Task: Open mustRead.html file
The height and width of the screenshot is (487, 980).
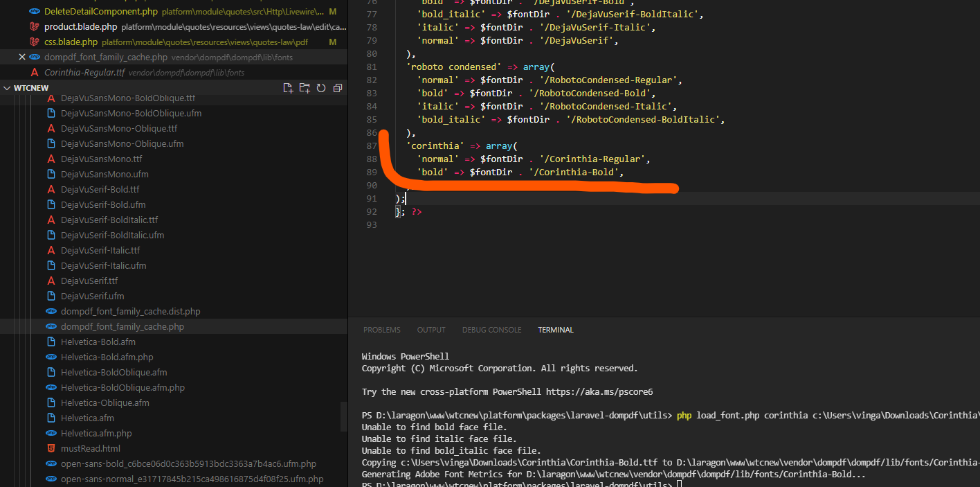Action: 91,448
